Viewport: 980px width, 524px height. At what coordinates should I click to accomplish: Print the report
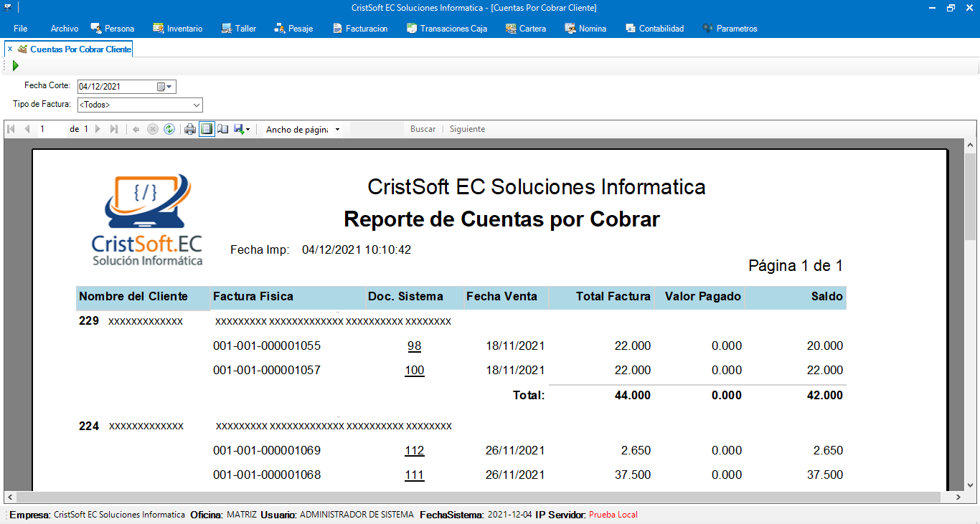[190, 129]
